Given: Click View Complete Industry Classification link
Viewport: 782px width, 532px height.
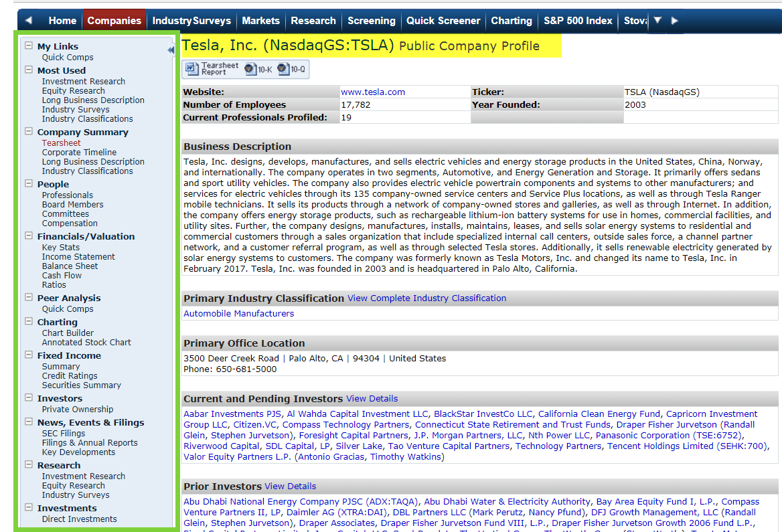Looking at the screenshot, I should pyautogui.click(x=427, y=298).
